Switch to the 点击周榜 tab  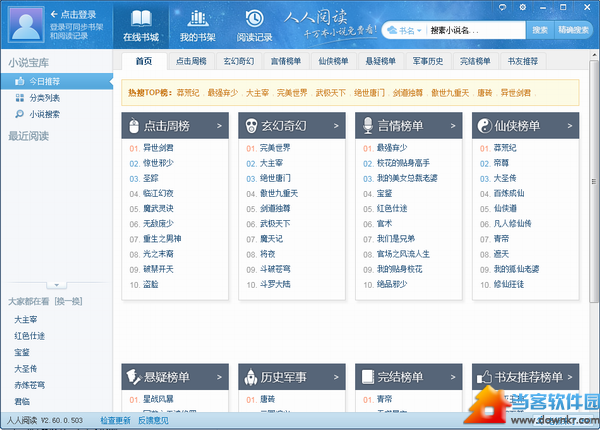pyautogui.click(x=191, y=61)
